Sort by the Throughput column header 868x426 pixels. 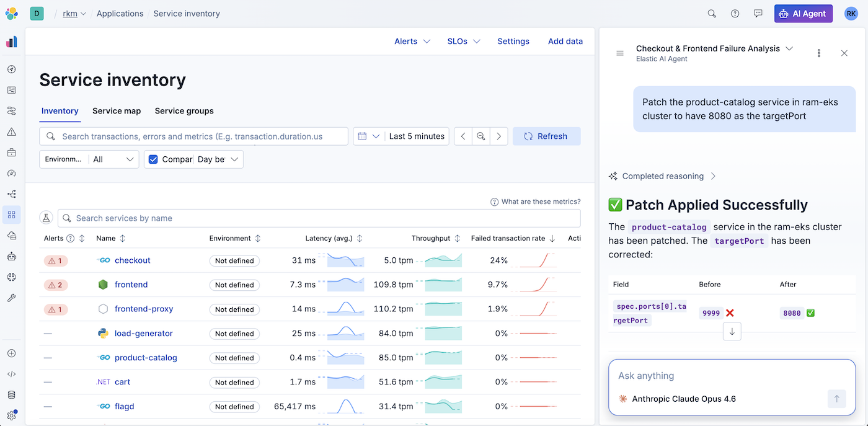click(x=436, y=238)
